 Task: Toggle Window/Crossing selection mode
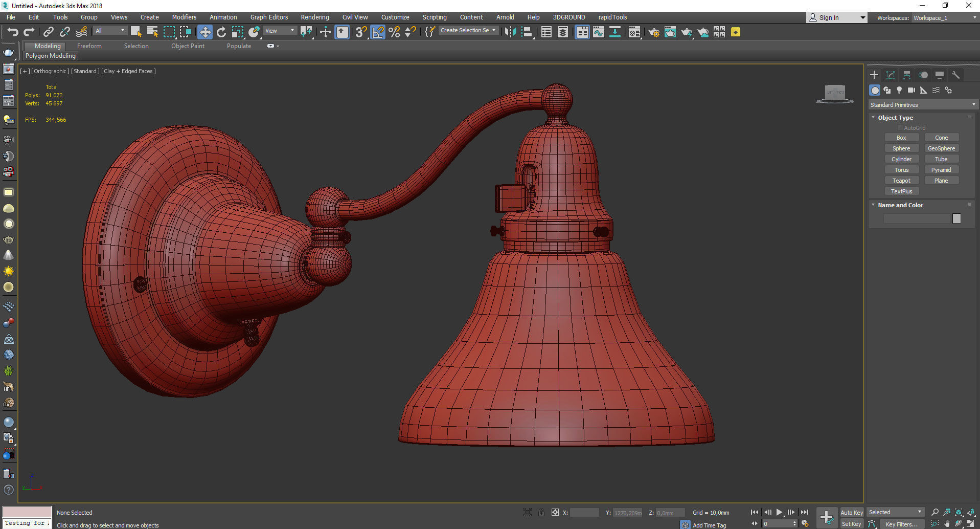pyautogui.click(x=186, y=32)
